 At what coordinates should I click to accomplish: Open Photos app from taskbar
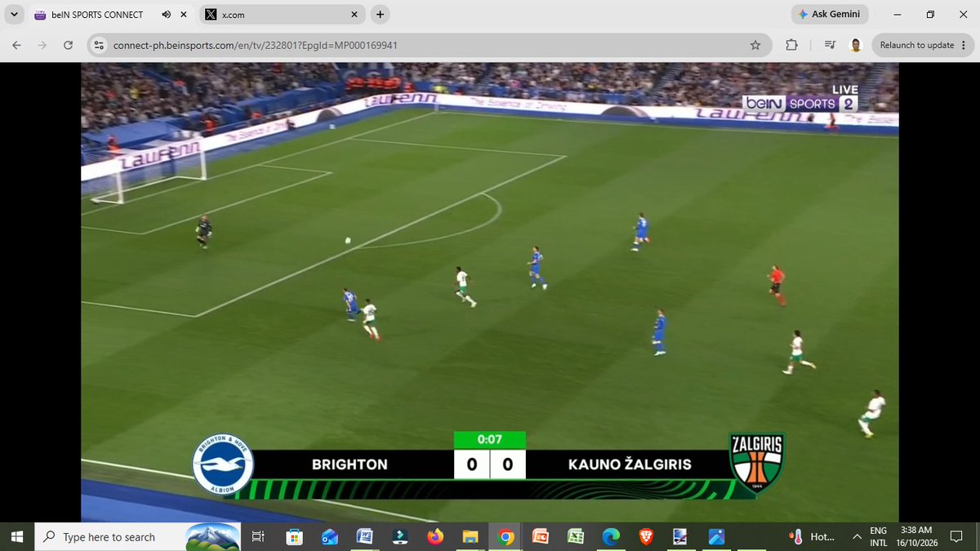(x=716, y=536)
